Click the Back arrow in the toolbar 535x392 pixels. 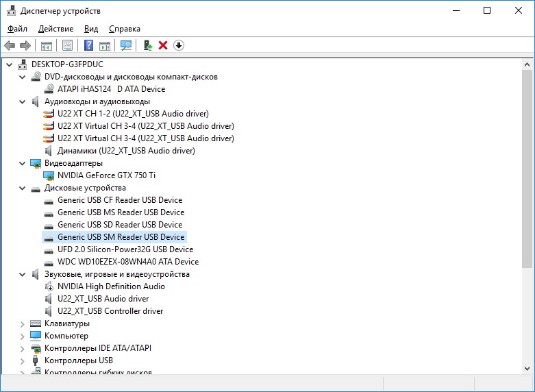[x=10, y=45]
